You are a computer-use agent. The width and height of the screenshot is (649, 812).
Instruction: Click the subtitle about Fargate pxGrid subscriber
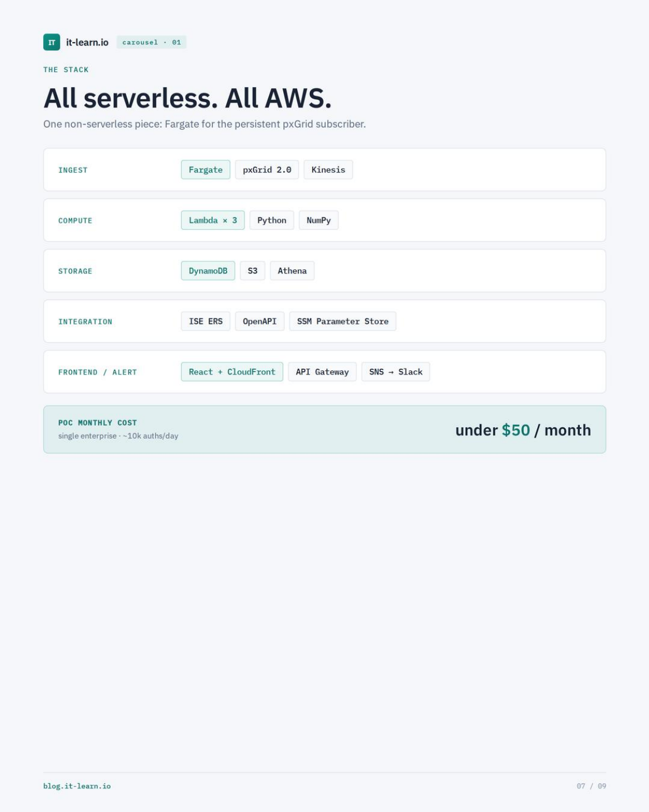(204, 124)
